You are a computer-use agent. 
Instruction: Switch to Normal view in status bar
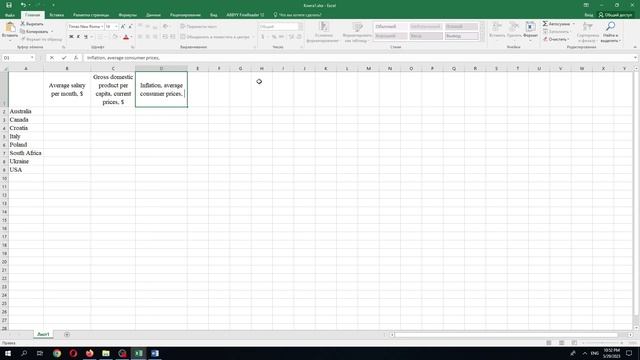(x=549, y=343)
